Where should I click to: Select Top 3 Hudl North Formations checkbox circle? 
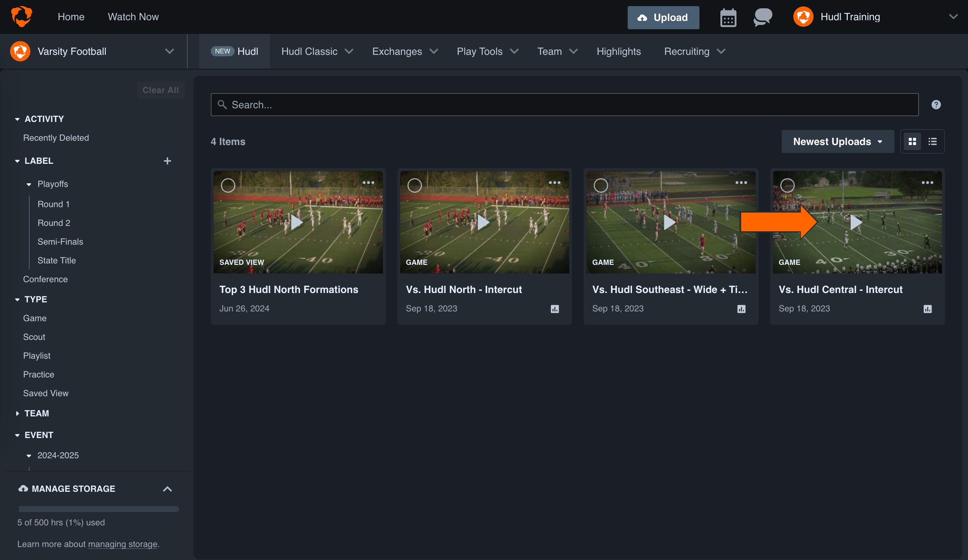click(228, 185)
